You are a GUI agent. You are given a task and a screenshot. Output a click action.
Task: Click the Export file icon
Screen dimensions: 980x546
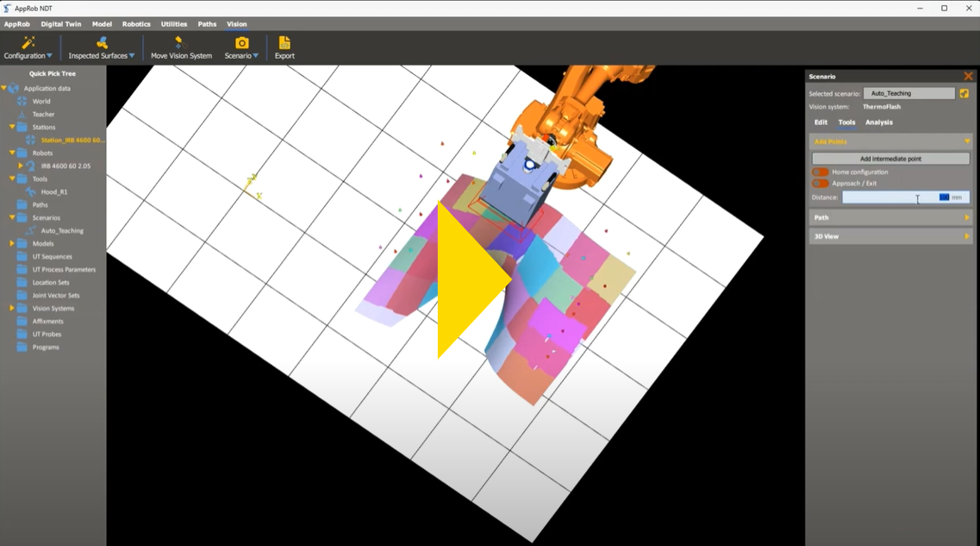(x=284, y=43)
